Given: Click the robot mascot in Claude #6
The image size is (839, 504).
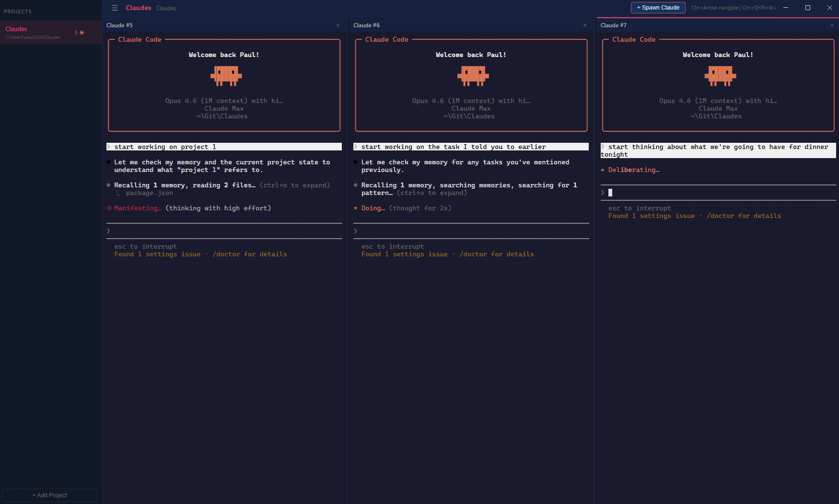Looking at the screenshot, I should 473,76.
